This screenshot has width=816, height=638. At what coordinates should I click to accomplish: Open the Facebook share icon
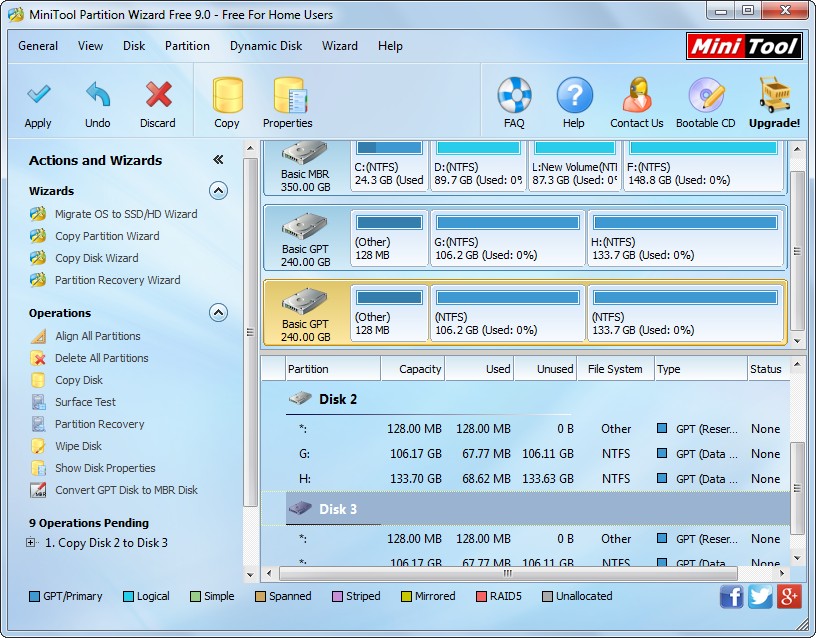coord(732,596)
